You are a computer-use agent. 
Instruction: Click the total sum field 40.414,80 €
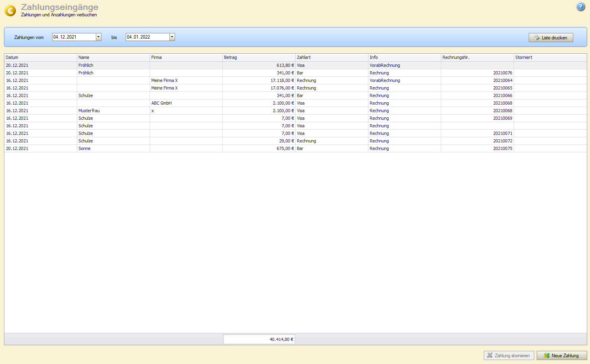(x=259, y=339)
